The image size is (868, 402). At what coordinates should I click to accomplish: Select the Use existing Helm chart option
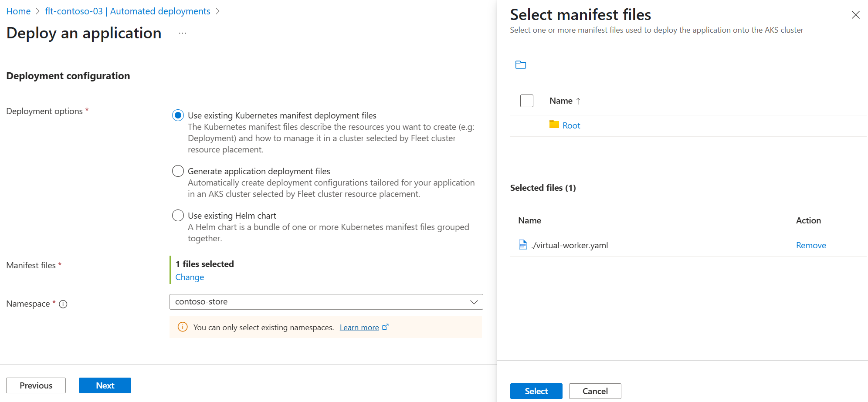pos(178,216)
